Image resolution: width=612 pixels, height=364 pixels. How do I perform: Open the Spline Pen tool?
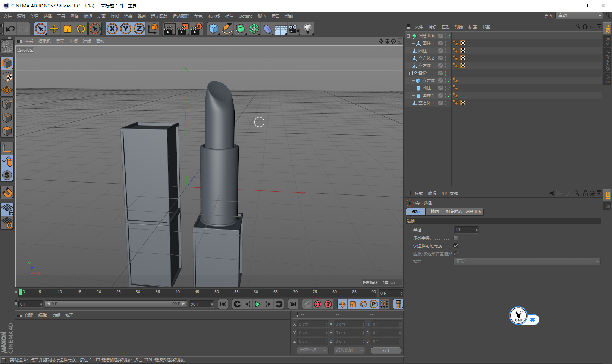227,29
